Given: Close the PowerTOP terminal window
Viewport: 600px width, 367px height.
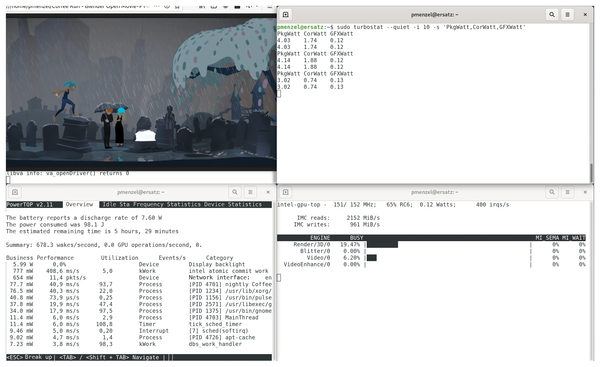Looking at the screenshot, I should pos(268,192).
